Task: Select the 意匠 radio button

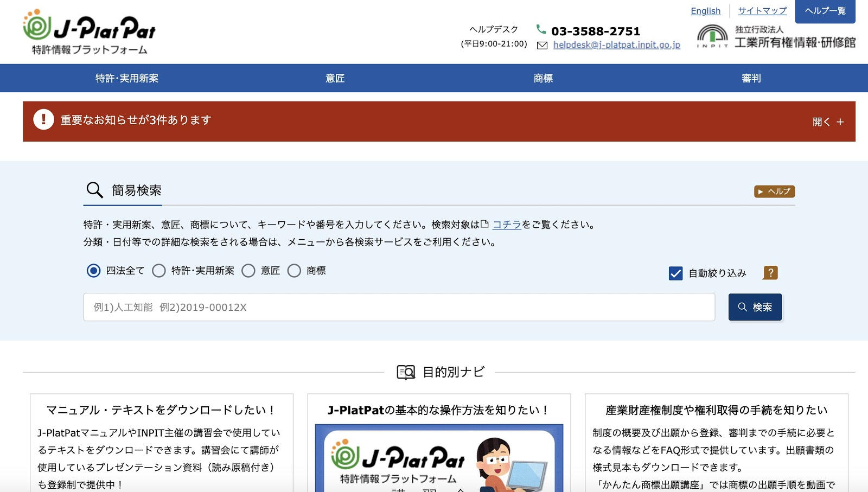Action: 248,271
